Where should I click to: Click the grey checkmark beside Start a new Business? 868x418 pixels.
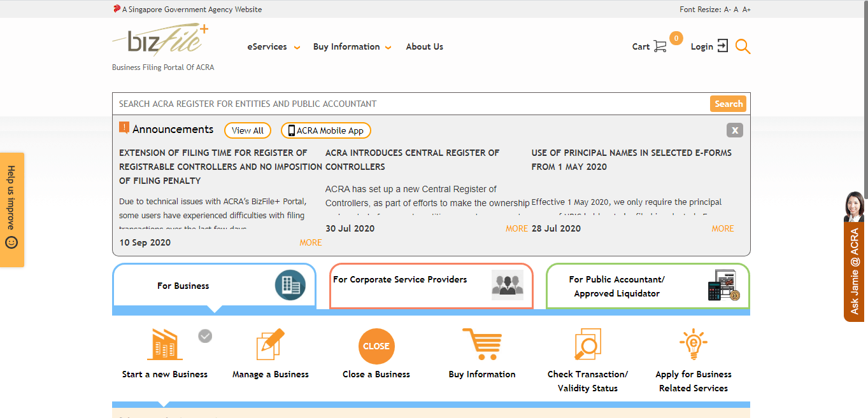pos(205,336)
